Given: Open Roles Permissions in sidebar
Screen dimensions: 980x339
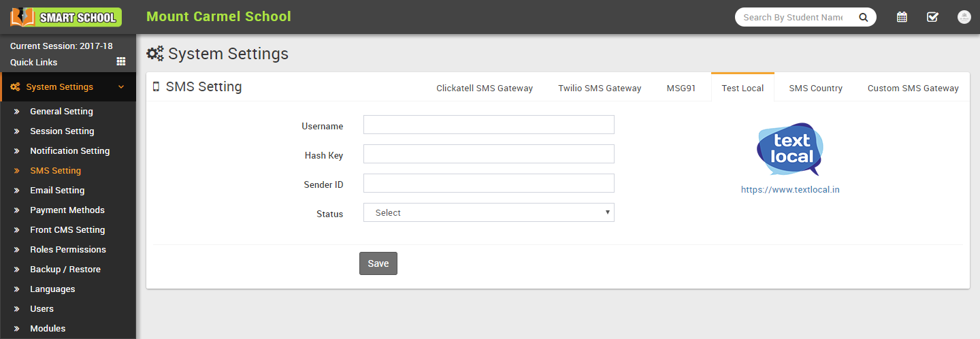Looking at the screenshot, I should 68,250.
